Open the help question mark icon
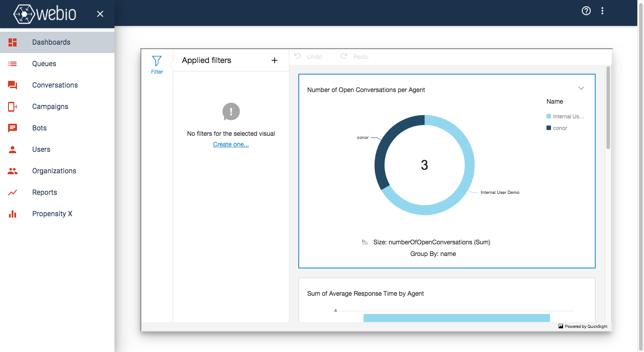 586,11
